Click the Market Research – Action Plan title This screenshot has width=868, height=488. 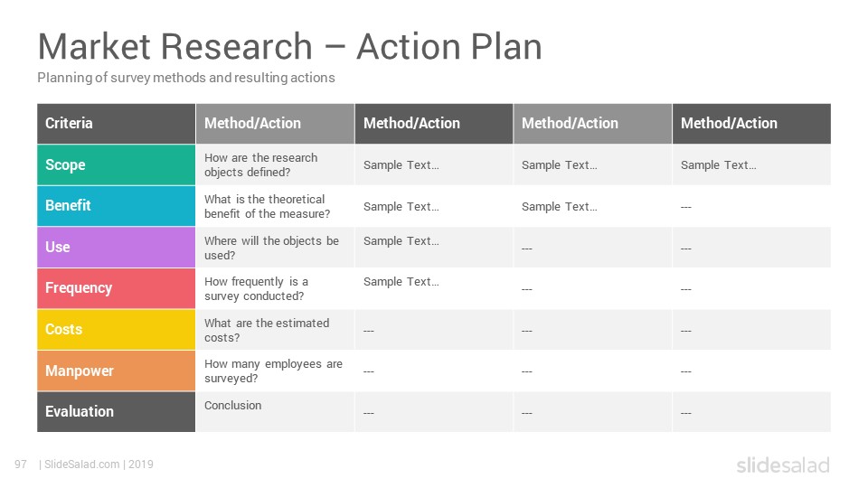click(289, 46)
